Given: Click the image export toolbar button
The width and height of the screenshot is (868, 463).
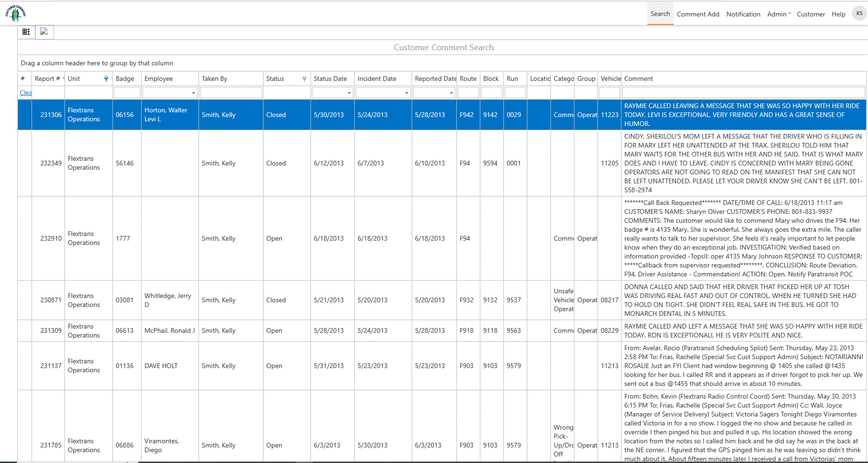Looking at the screenshot, I should (44, 32).
